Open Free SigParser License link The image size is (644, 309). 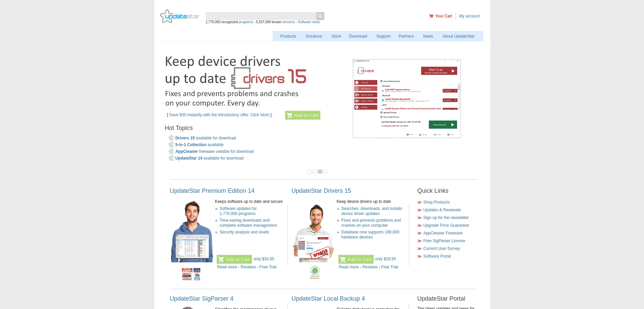[444, 241]
